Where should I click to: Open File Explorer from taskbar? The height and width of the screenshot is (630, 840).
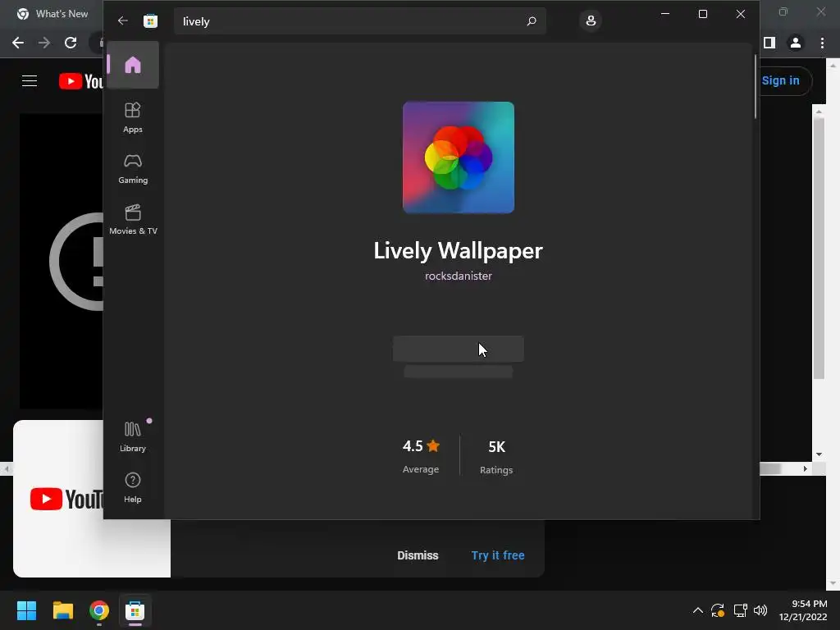(x=62, y=610)
